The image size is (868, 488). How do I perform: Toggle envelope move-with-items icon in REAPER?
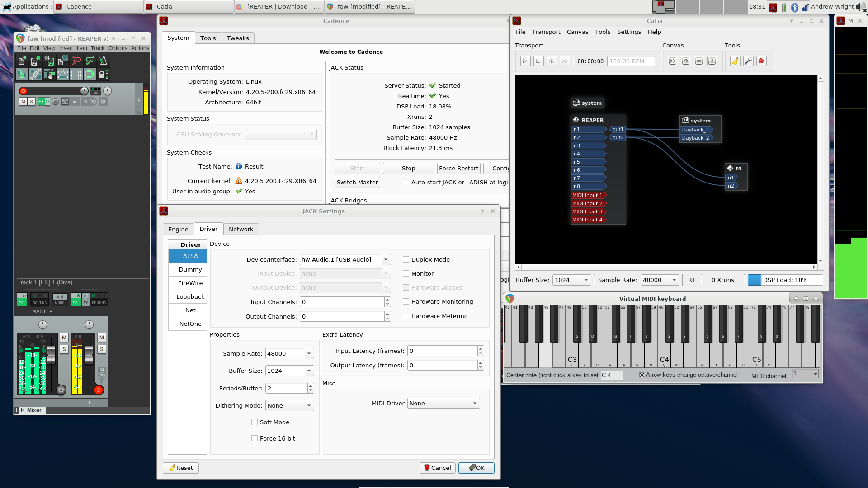62,74
